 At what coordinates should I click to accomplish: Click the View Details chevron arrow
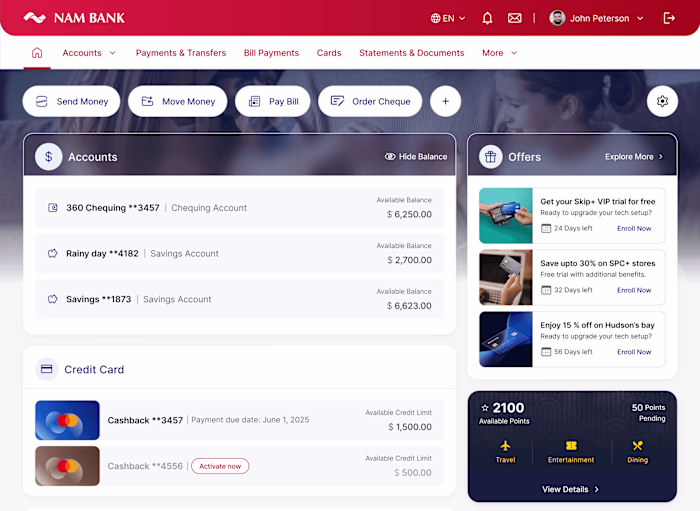tap(596, 489)
